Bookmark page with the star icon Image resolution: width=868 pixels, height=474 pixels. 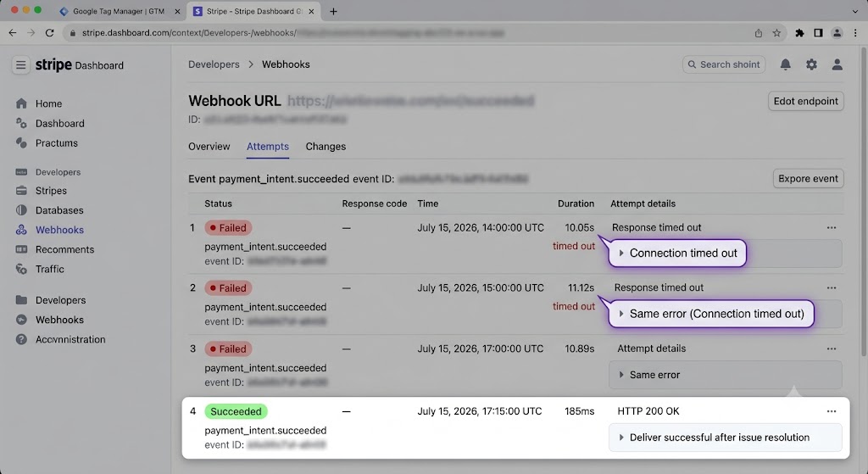(776, 33)
